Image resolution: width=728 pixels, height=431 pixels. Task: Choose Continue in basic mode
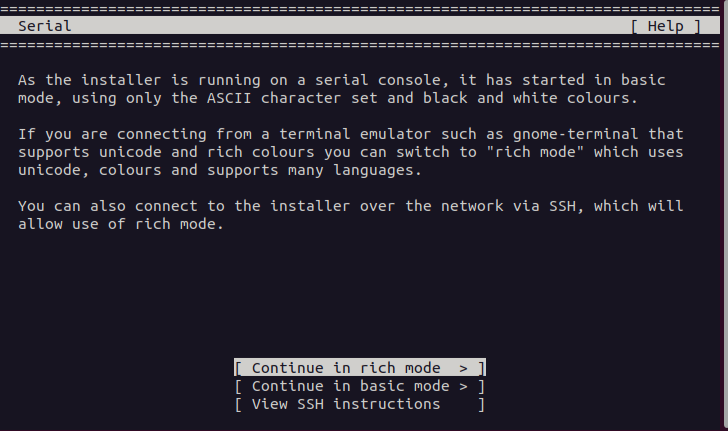click(360, 386)
